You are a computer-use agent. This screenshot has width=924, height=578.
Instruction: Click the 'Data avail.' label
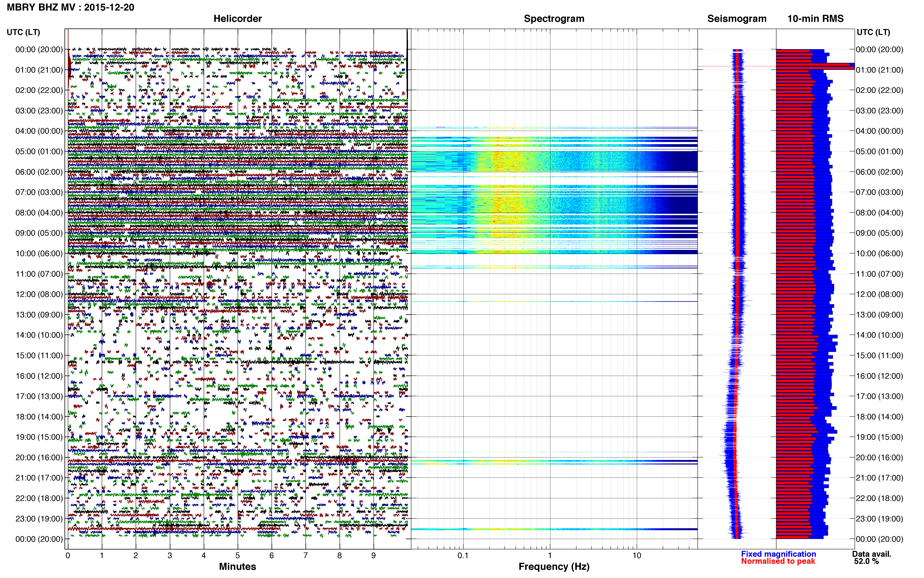point(871,554)
